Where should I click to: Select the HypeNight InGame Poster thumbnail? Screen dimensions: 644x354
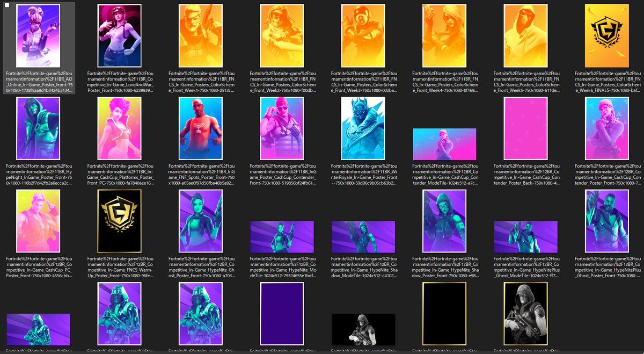(x=38, y=129)
